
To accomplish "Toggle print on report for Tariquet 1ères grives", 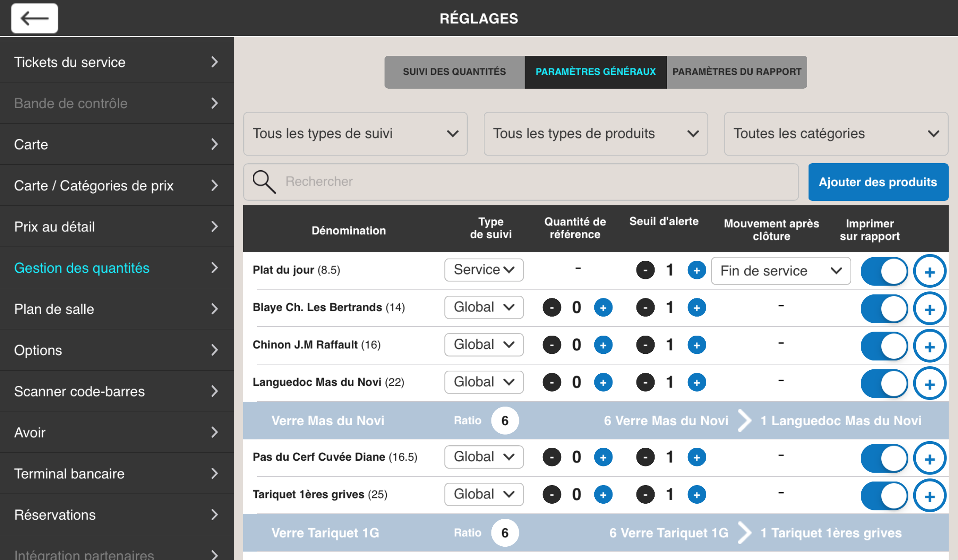I will pos(884,496).
